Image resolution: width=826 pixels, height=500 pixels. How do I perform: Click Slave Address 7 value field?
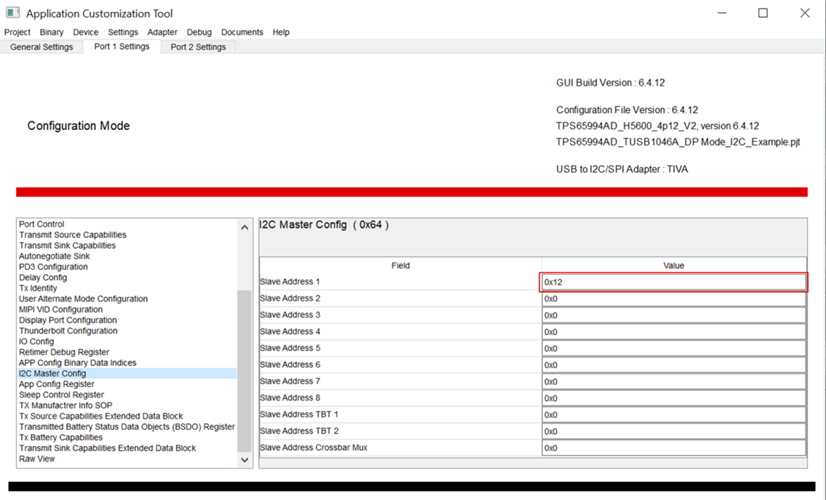click(x=674, y=382)
